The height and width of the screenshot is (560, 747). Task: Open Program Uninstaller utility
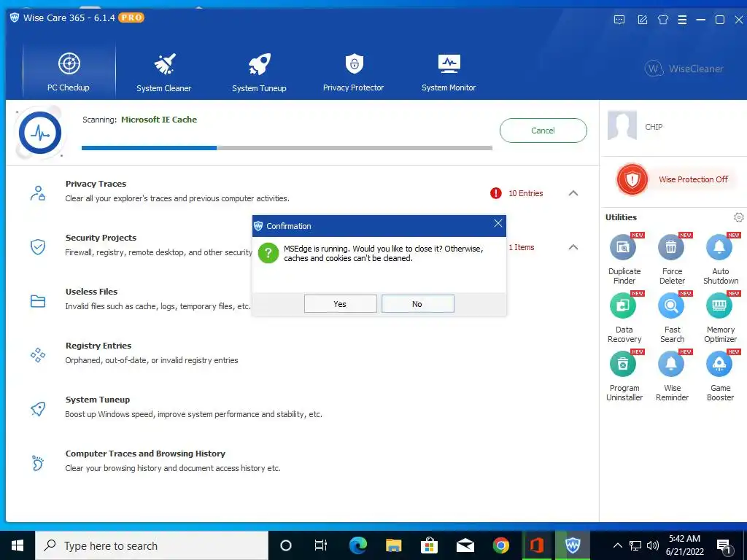pos(624,376)
